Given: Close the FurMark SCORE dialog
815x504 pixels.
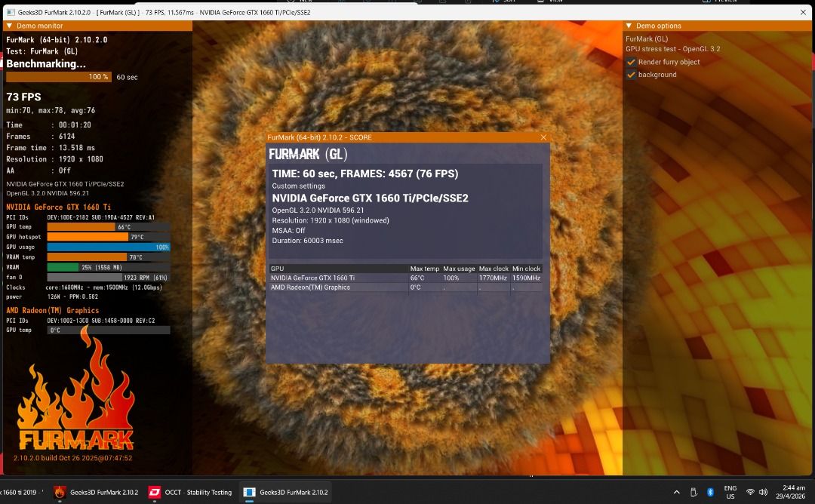Looking at the screenshot, I should (x=543, y=137).
